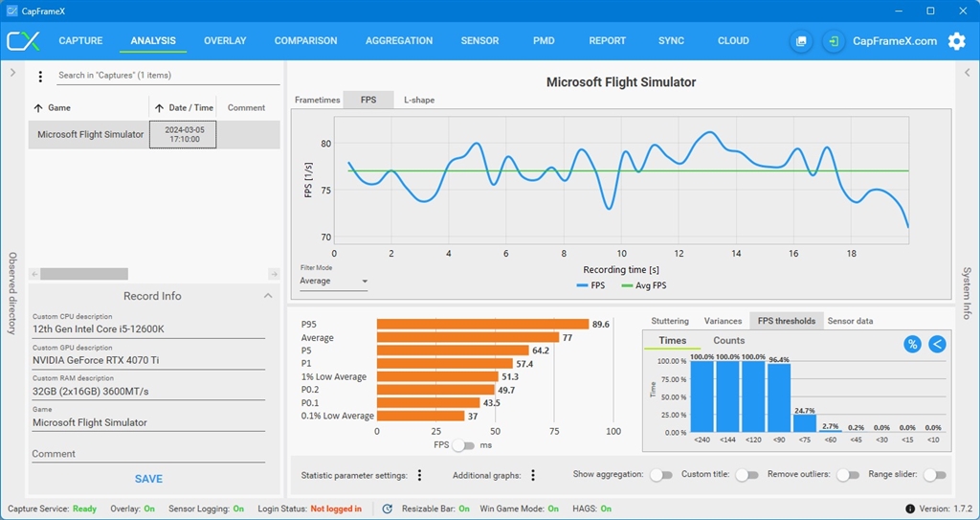Image resolution: width=980 pixels, height=520 pixels.
Task: Click the version info icon
Action: [910, 509]
